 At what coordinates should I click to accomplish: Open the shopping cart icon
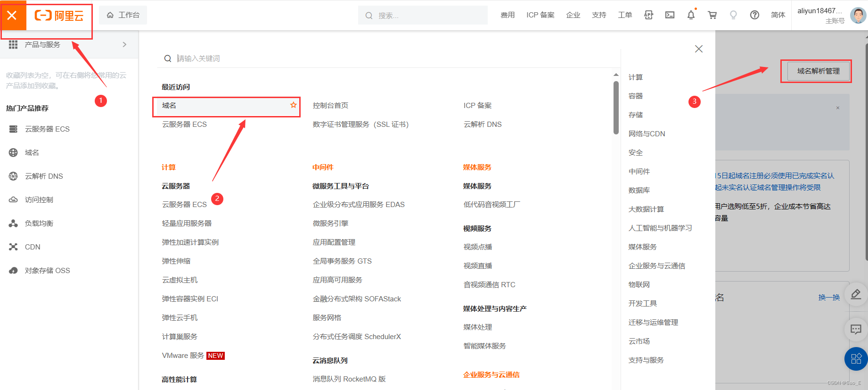tap(712, 15)
